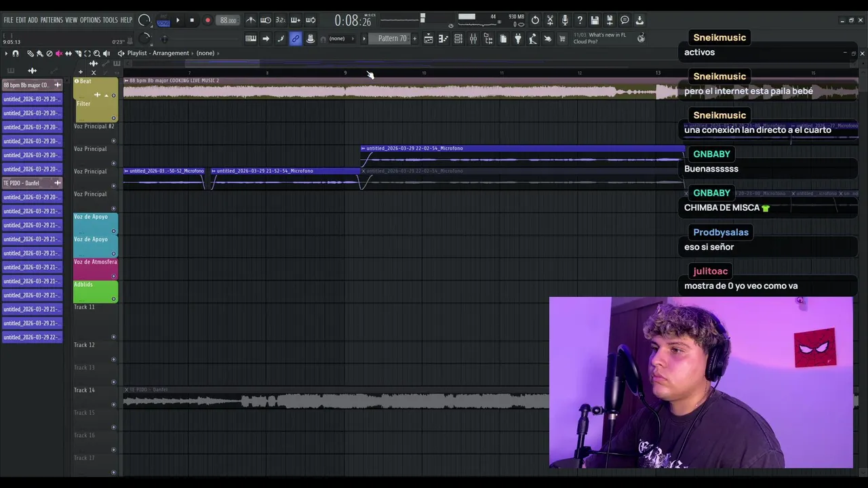This screenshot has height=488, width=868.
Task: Toggle the 3-2-1 recording countdown
Action: pyautogui.click(x=281, y=20)
